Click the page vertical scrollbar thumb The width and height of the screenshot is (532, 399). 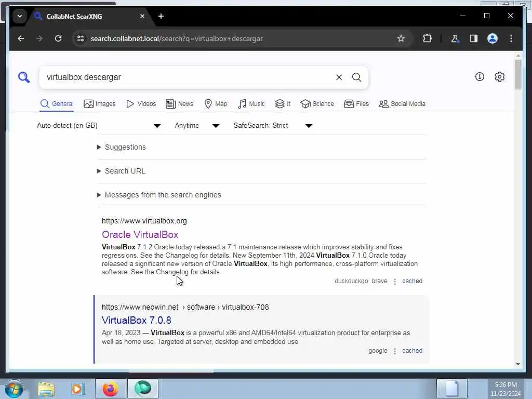tap(518, 75)
